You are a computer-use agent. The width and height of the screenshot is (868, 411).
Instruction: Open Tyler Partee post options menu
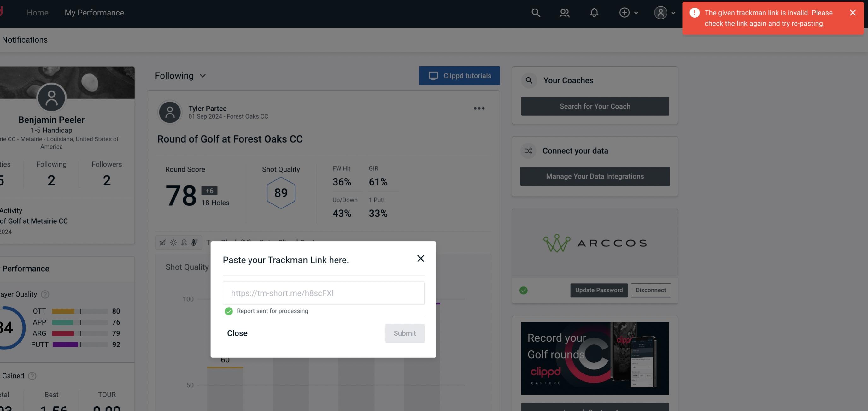479,108
